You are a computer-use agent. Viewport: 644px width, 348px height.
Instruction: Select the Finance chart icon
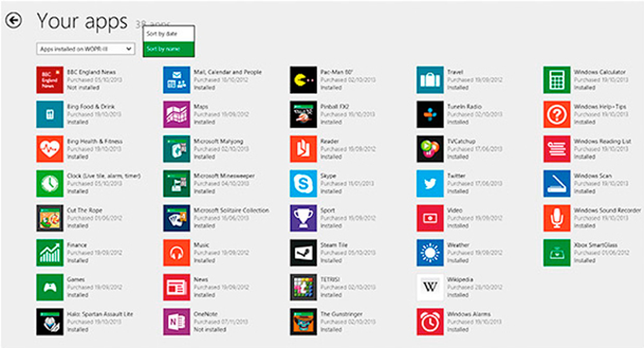(x=50, y=253)
